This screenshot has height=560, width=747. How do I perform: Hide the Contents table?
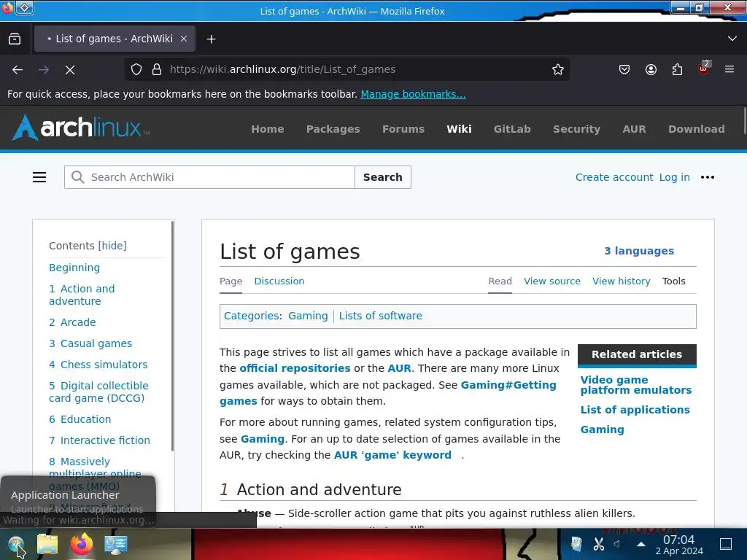(x=112, y=246)
